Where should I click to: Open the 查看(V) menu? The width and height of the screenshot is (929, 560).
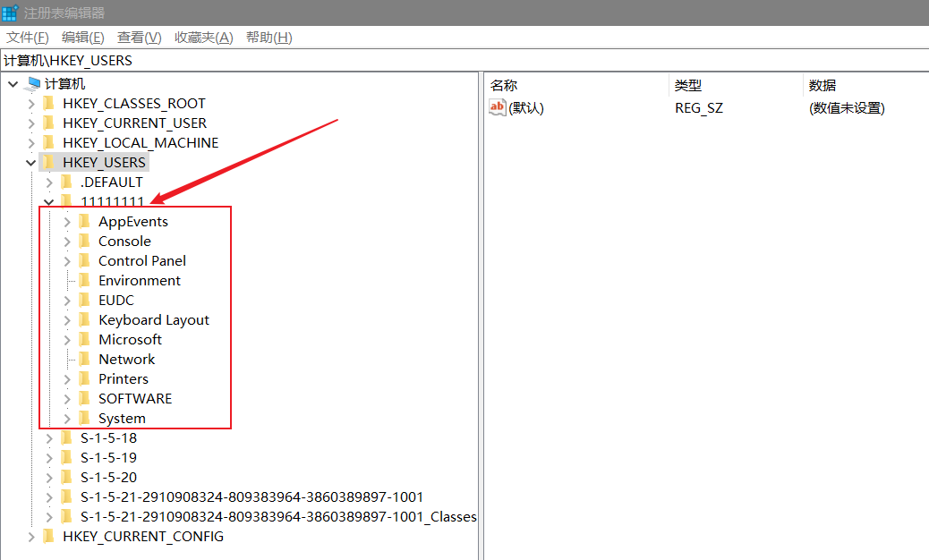139,38
